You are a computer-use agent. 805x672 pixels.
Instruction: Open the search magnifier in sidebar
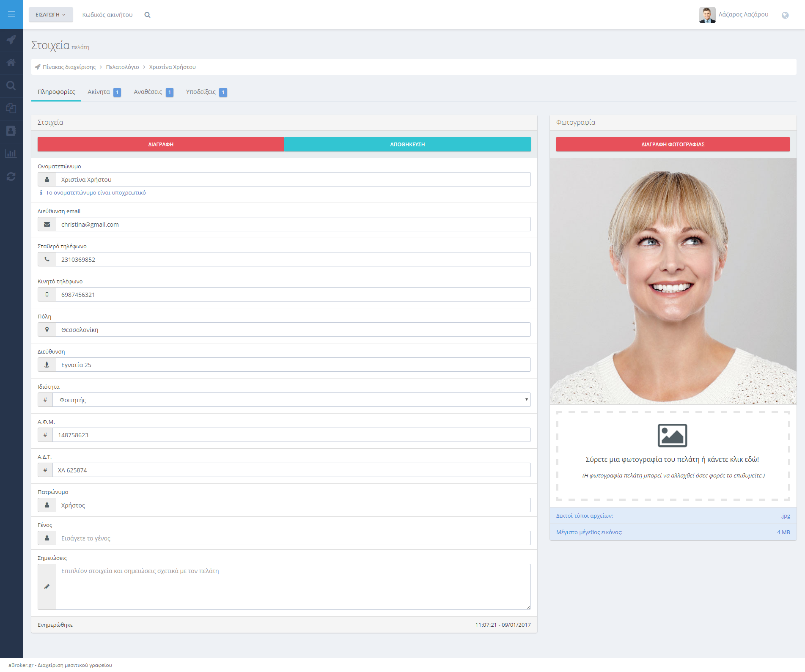point(11,86)
